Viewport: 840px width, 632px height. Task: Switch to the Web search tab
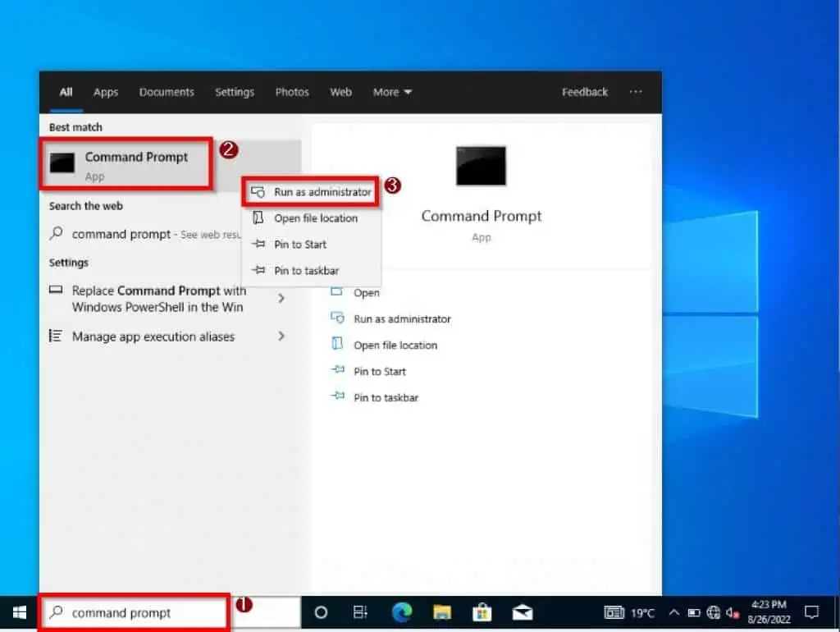coord(340,92)
